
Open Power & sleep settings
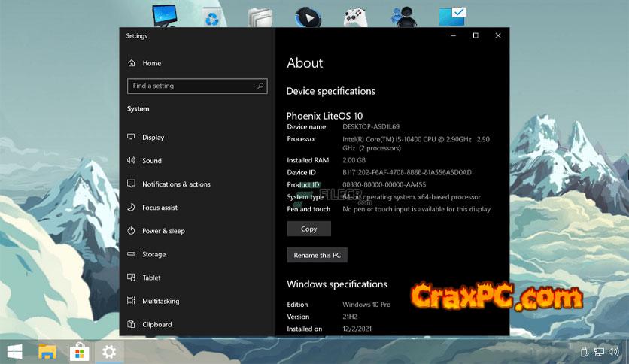click(x=163, y=231)
